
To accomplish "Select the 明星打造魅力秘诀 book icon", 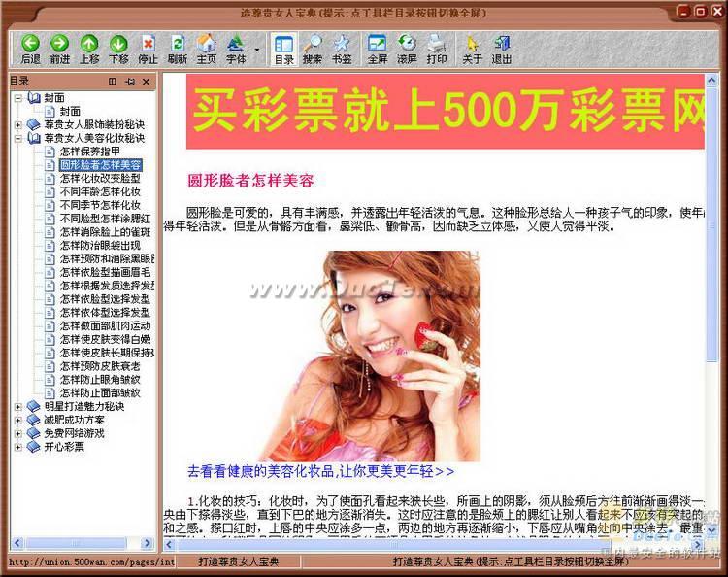I will coord(33,406).
